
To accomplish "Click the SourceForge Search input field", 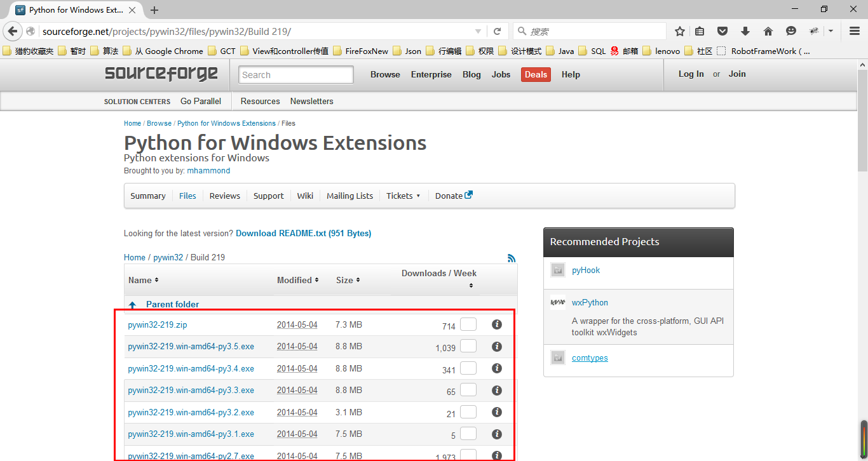I will point(296,74).
